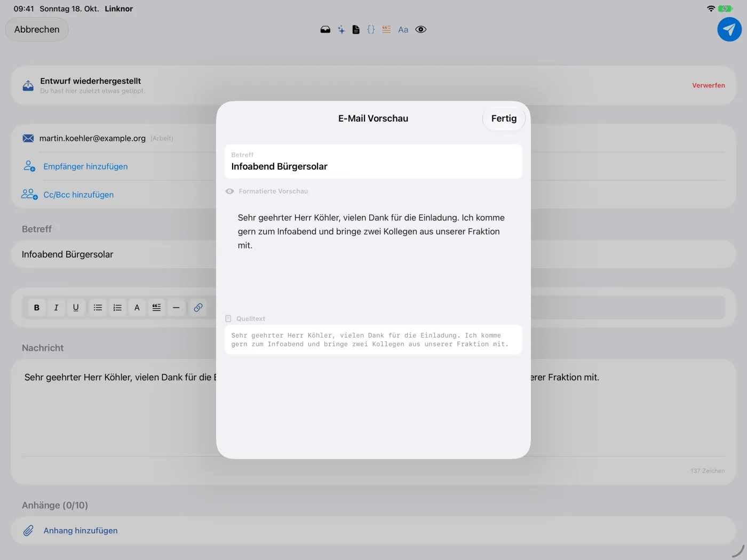The width and height of the screenshot is (747, 560).
Task: Tap Cc/Bcc hinzufügen
Action: (x=78, y=195)
